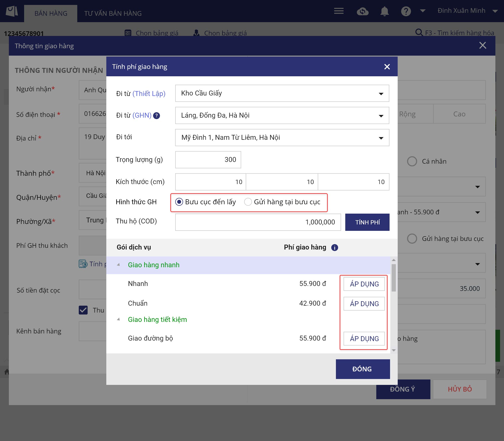Select Gửi hàng tại bưu cục in dialog

(248, 202)
